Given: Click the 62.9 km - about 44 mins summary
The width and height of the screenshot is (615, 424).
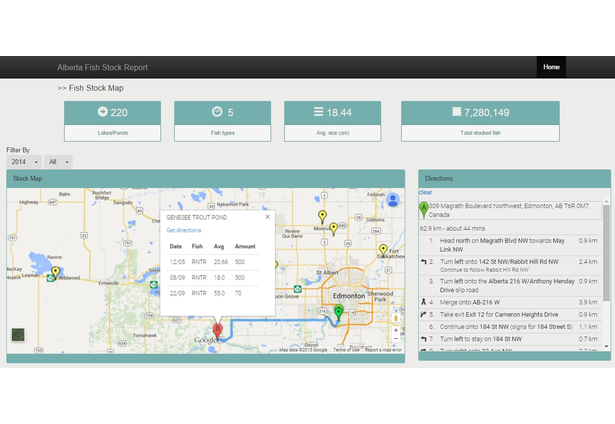Looking at the screenshot, I should pyautogui.click(x=452, y=228).
